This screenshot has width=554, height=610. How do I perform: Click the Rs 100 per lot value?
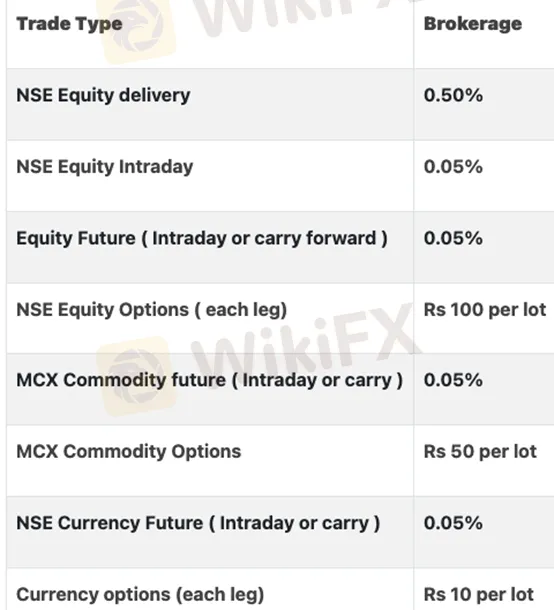click(x=485, y=310)
